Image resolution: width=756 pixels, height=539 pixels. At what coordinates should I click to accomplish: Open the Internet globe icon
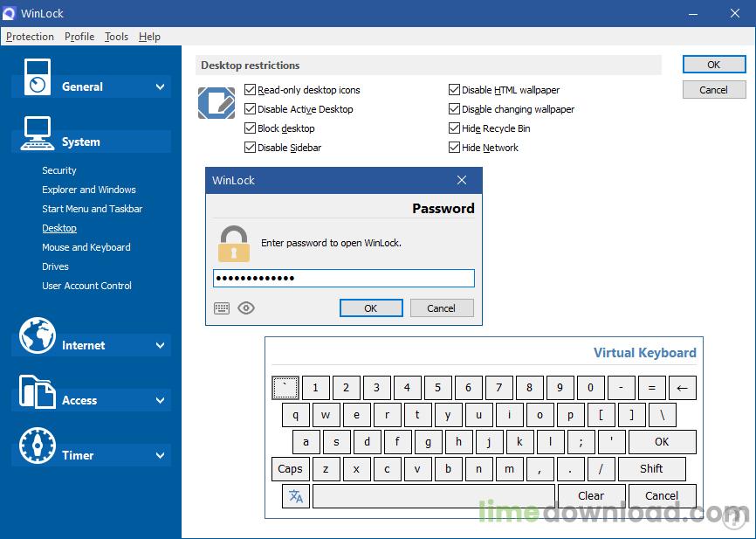pyautogui.click(x=38, y=335)
